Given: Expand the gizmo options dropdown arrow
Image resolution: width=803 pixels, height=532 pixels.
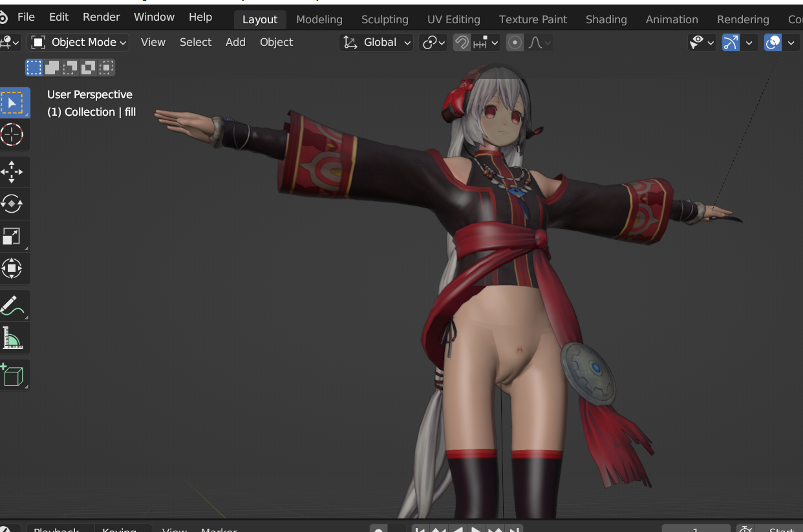Looking at the screenshot, I should [749, 43].
